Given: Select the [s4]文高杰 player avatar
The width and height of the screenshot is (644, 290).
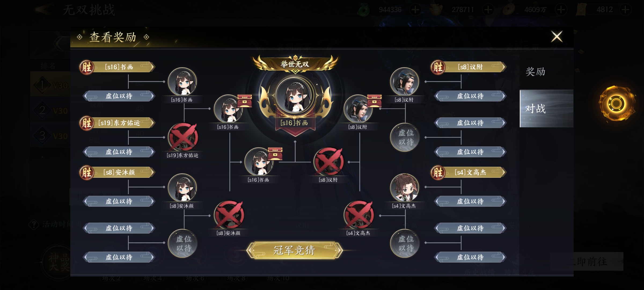Looking at the screenshot, I should tap(404, 188).
